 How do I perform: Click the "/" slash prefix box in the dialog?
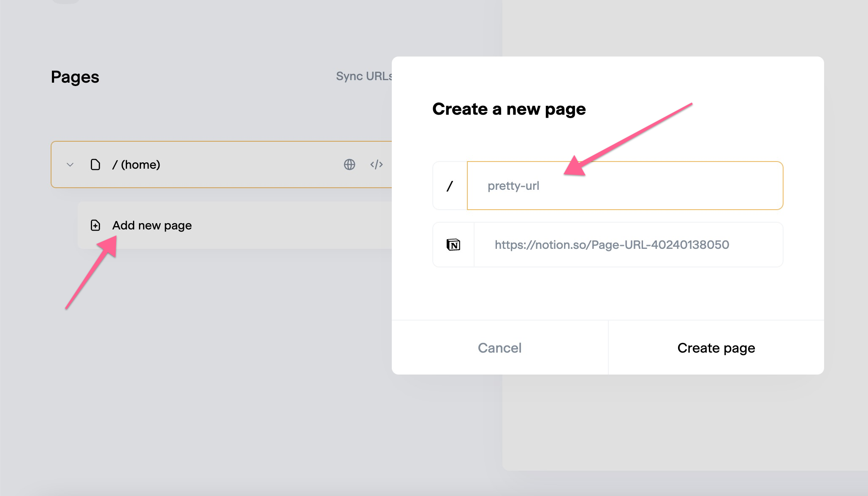450,186
